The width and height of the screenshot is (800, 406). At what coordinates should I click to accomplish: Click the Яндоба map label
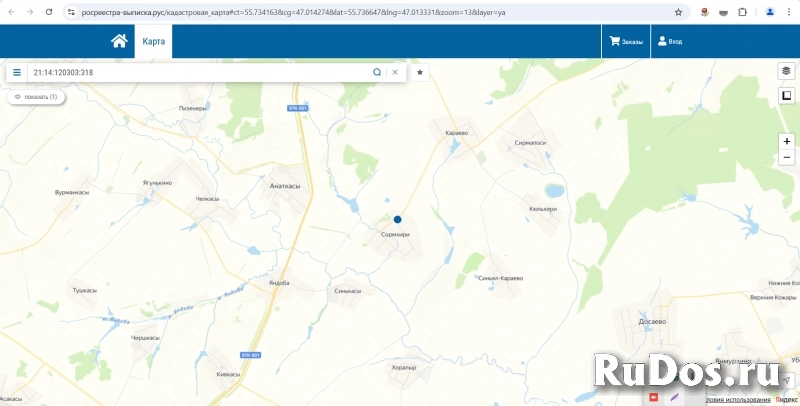click(x=279, y=283)
